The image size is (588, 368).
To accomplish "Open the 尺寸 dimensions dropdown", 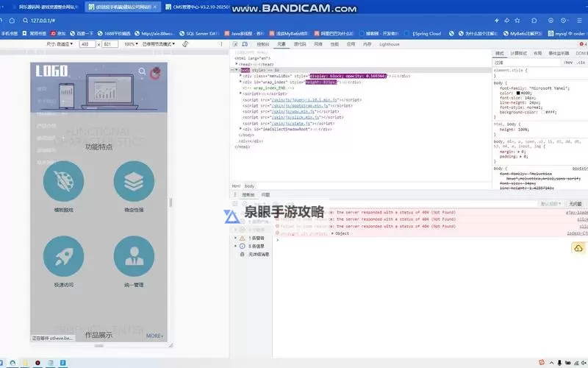I will tap(60, 44).
